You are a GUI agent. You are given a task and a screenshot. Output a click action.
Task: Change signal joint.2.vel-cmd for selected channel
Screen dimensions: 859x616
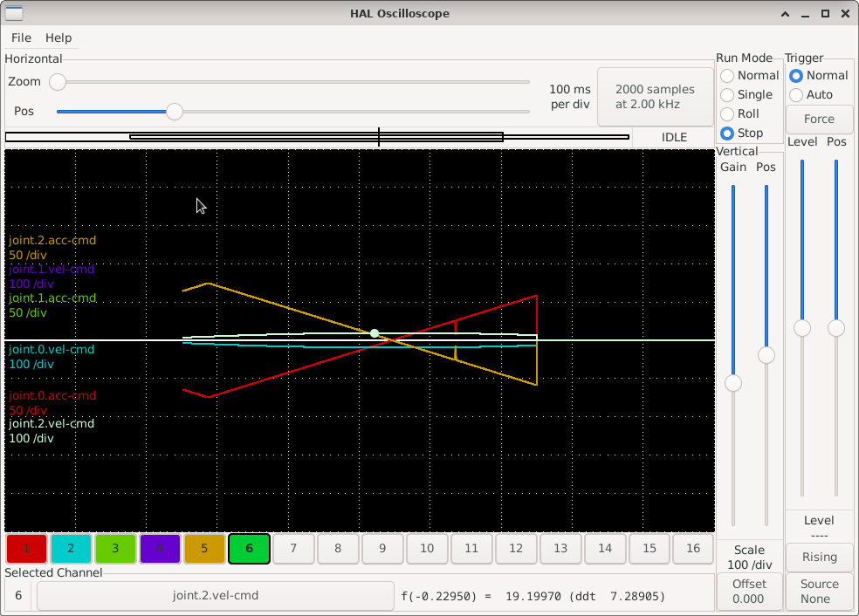pos(215,596)
